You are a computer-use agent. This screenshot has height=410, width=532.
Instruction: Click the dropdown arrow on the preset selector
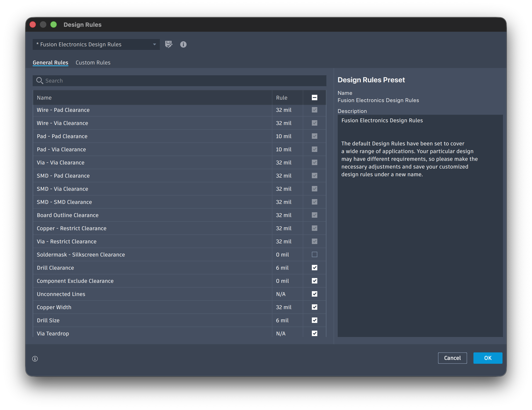click(x=154, y=44)
